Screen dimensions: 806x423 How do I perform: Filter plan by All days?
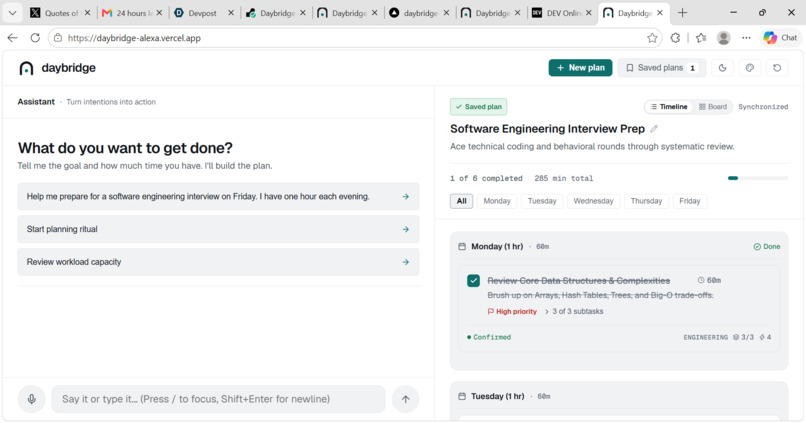[x=462, y=201]
